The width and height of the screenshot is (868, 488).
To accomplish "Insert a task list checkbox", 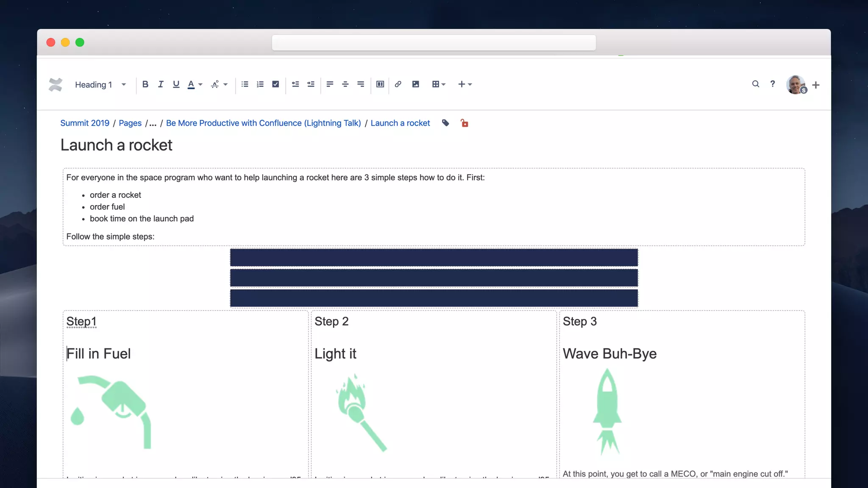I will tap(275, 84).
